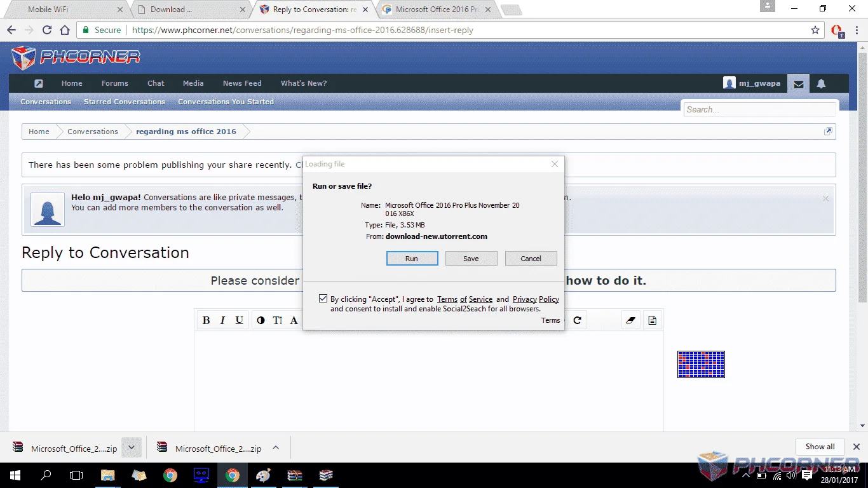Open the Media nav item
868x488 pixels.
point(193,83)
